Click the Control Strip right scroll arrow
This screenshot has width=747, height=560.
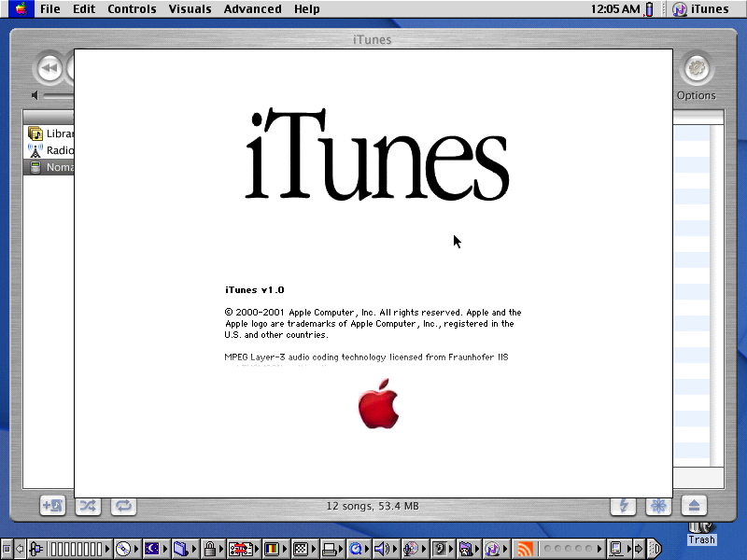640,549
